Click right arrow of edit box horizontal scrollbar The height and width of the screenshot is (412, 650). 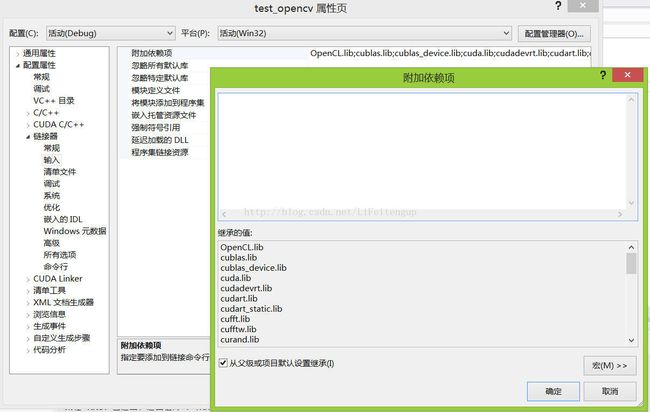point(617,213)
